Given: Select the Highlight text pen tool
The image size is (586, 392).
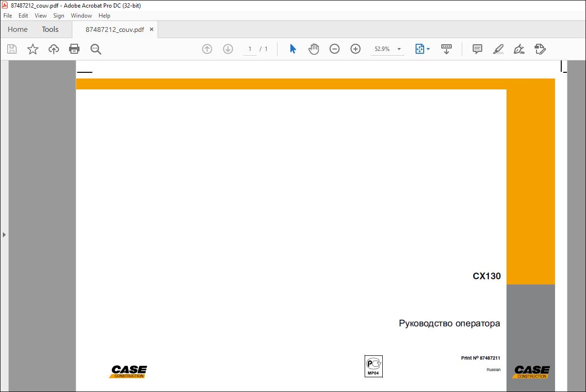Looking at the screenshot, I should 498,49.
